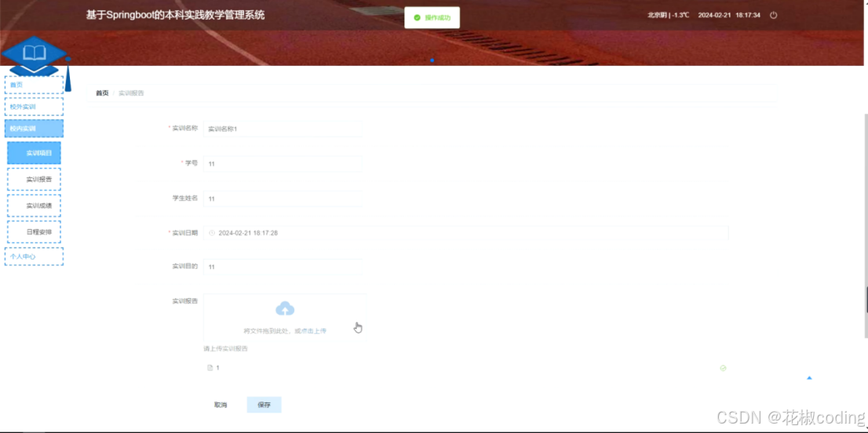This screenshot has height=433, width=868.
Task: Click the 学号 input field
Action: click(283, 164)
